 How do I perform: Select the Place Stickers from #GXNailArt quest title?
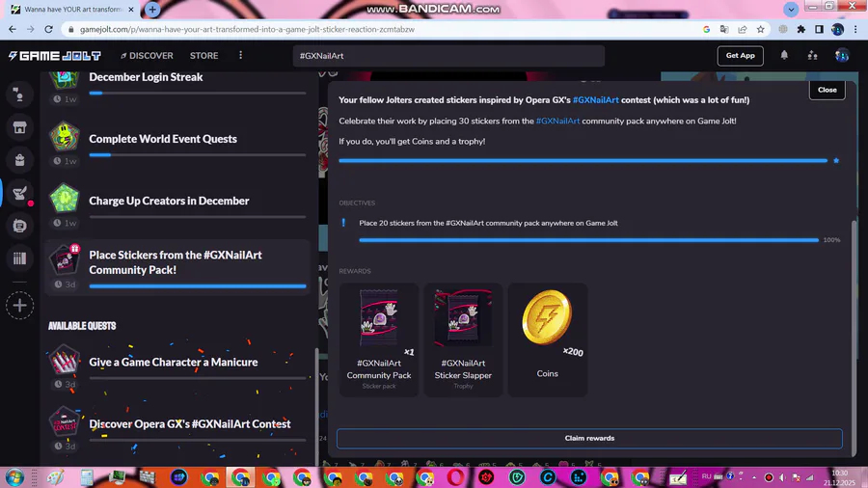tap(176, 262)
